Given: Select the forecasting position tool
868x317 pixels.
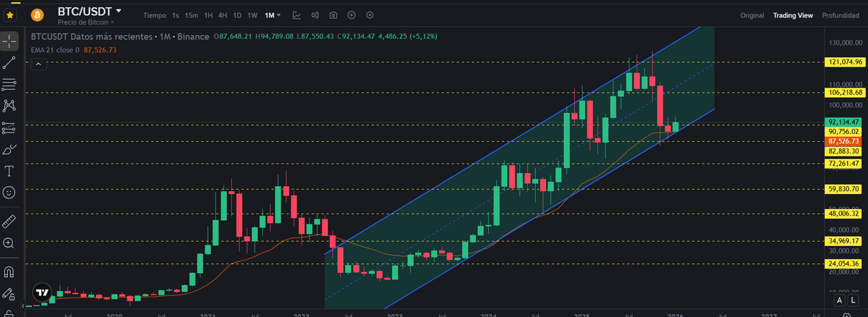Looking at the screenshot, I should 9,128.
